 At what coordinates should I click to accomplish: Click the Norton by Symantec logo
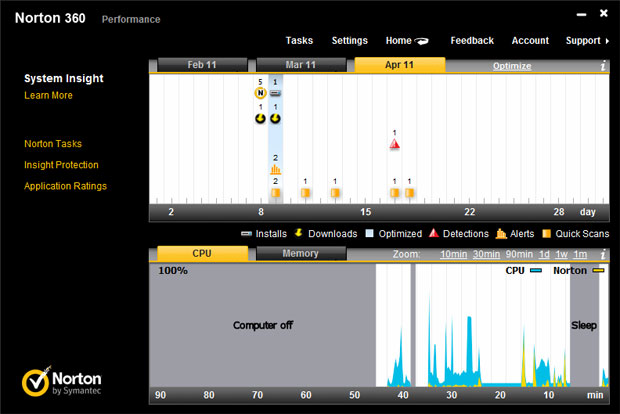[62, 381]
